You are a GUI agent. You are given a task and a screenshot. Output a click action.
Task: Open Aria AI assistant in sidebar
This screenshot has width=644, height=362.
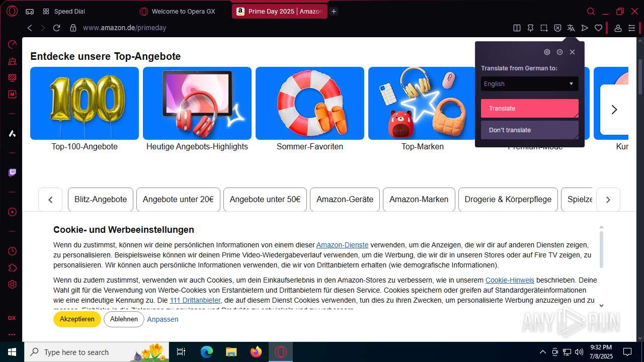12,133
